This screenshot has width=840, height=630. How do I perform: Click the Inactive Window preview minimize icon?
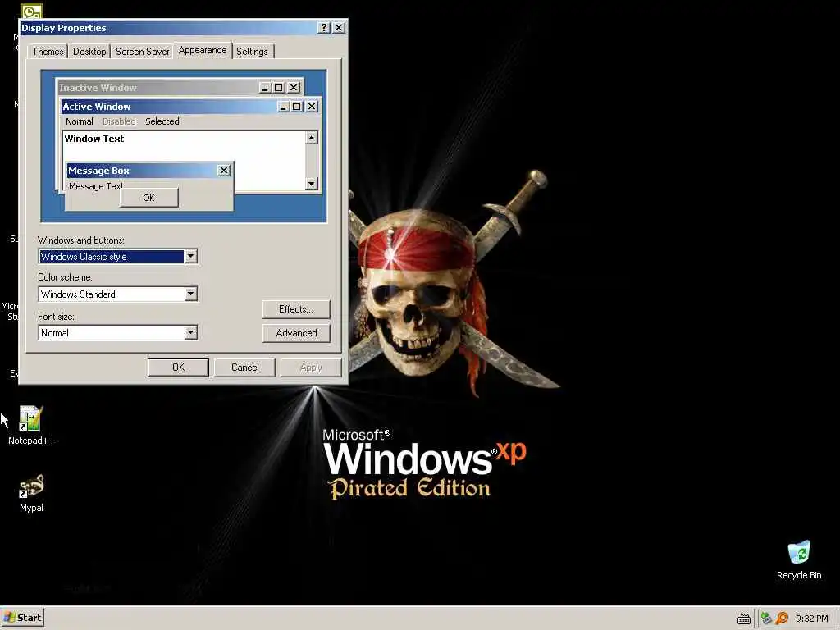click(265, 87)
